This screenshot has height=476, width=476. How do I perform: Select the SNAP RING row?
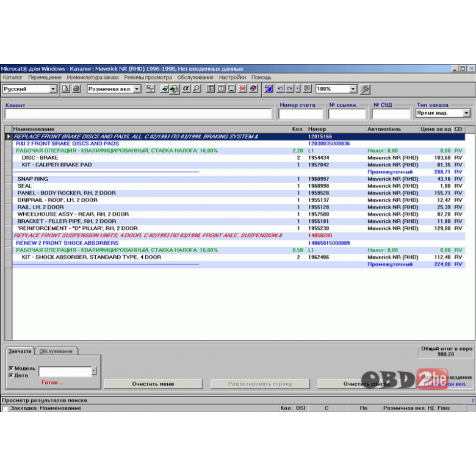pyautogui.click(x=239, y=179)
